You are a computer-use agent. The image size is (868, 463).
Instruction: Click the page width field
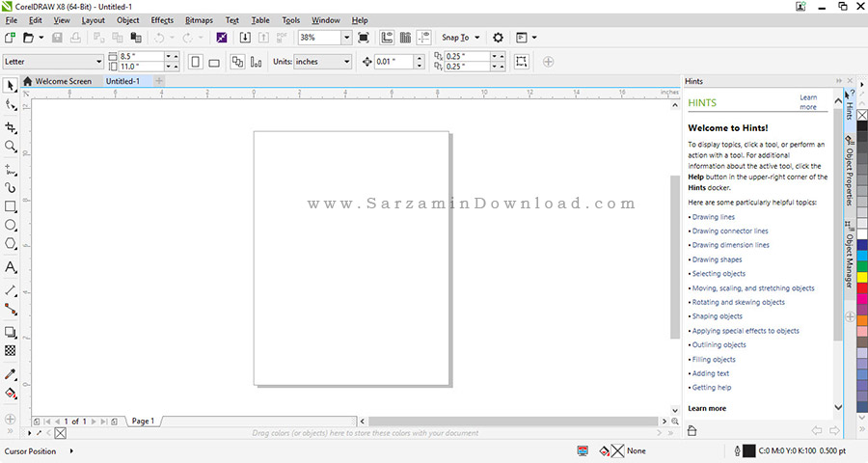pyautogui.click(x=141, y=57)
